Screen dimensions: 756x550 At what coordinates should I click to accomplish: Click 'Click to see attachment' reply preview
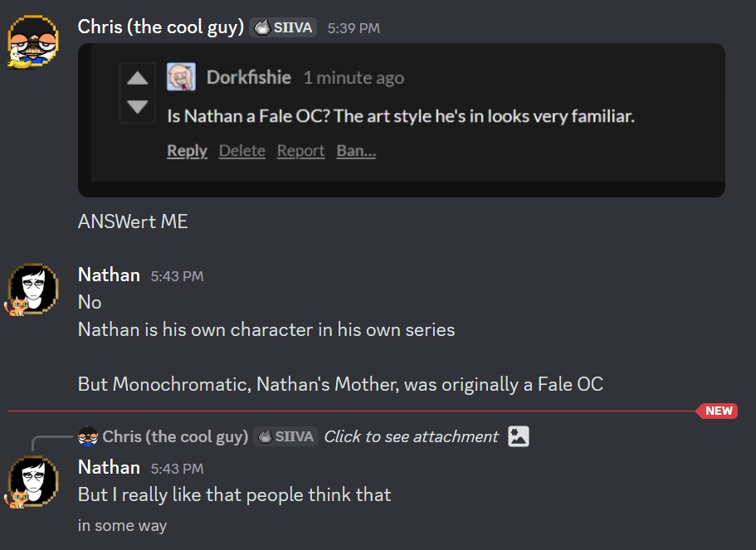pyautogui.click(x=411, y=436)
